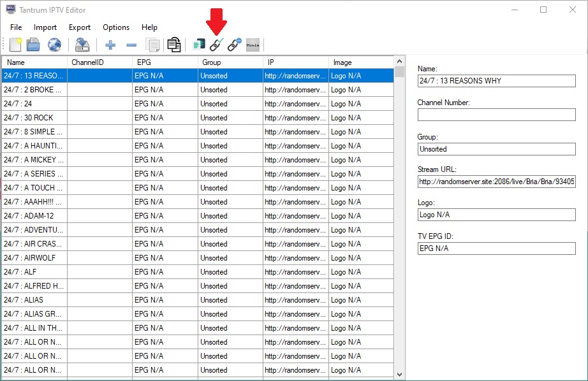Create a new playlist file
This screenshot has height=381, width=588.
tap(14, 45)
